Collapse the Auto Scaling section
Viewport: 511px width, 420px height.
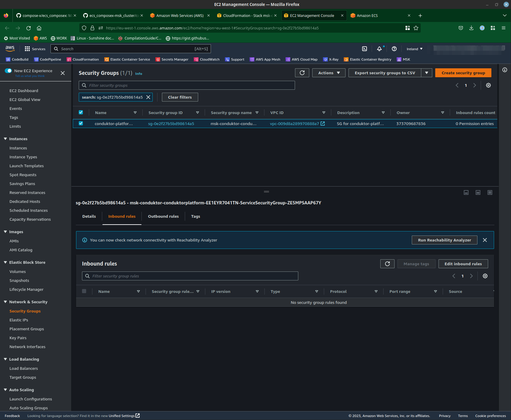point(5,390)
